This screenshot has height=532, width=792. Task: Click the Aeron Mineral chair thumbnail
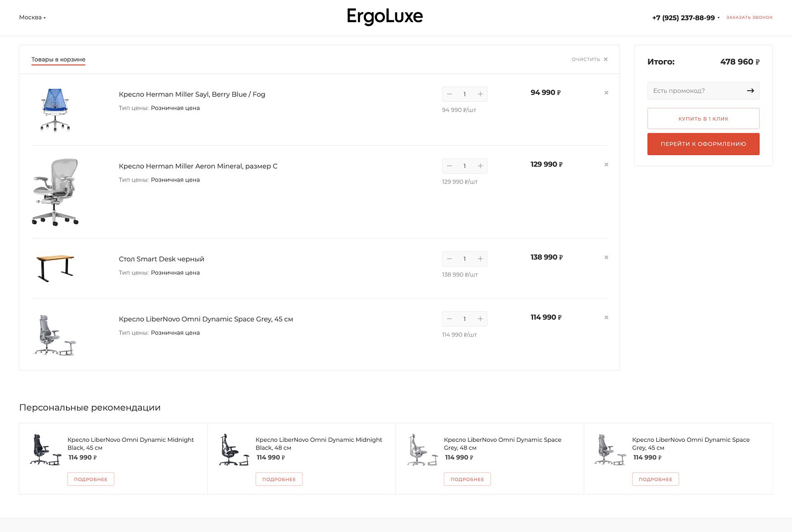[55, 192]
